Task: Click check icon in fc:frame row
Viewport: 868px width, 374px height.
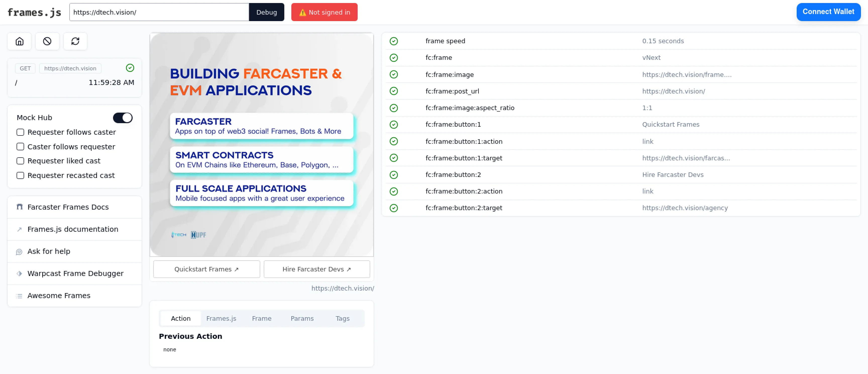Action: 394,58
